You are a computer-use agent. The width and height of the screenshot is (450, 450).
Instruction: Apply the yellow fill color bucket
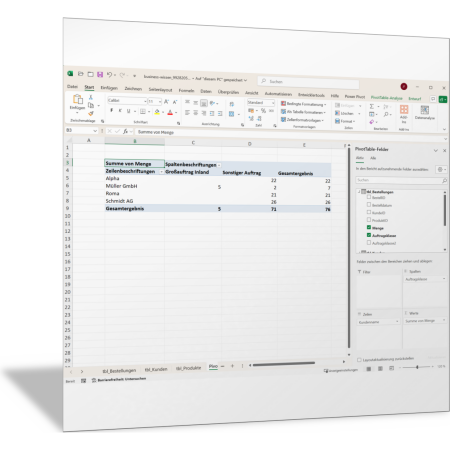pyautogui.click(x=157, y=112)
